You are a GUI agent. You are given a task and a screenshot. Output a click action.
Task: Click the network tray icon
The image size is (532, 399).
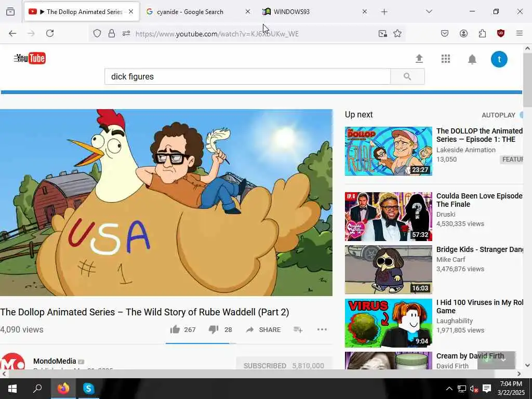click(461, 389)
